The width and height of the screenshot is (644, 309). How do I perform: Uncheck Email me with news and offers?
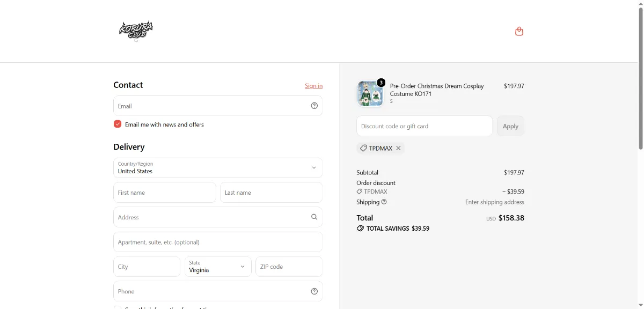pyautogui.click(x=118, y=124)
